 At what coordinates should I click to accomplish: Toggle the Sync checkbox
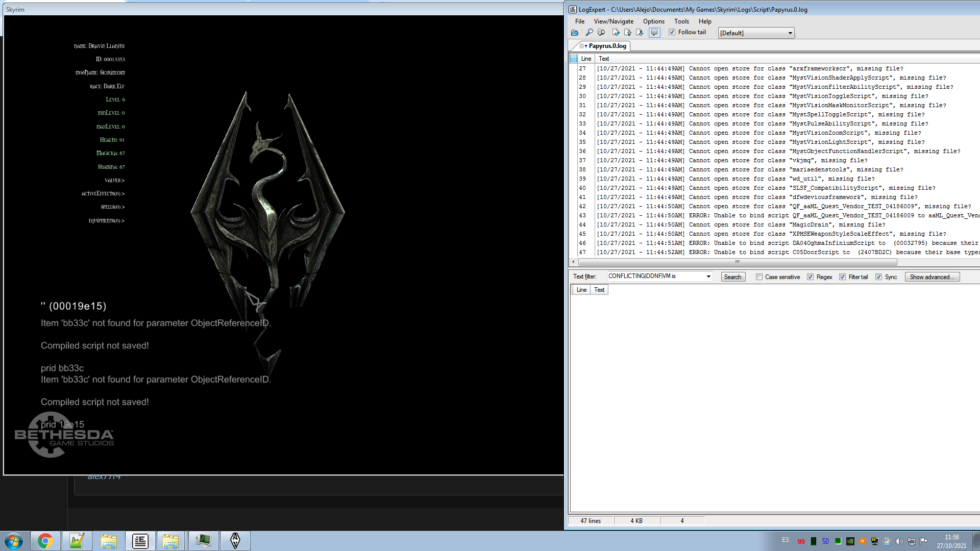point(879,277)
